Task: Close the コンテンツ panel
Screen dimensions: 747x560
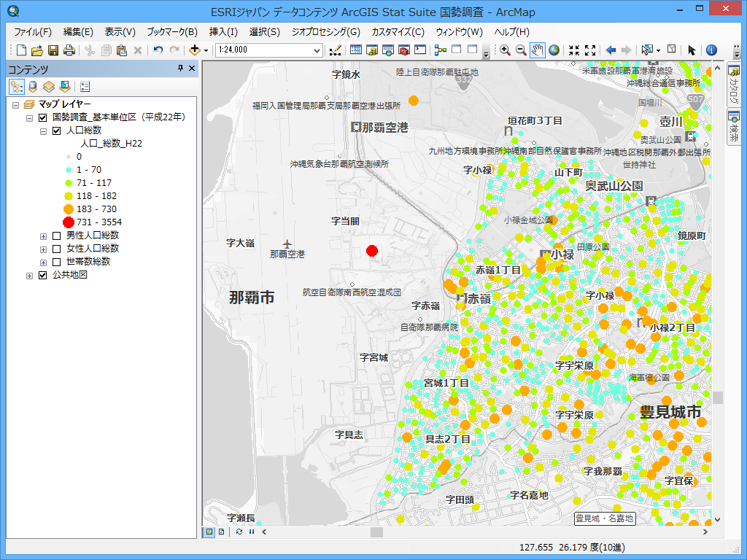Action: point(192,69)
